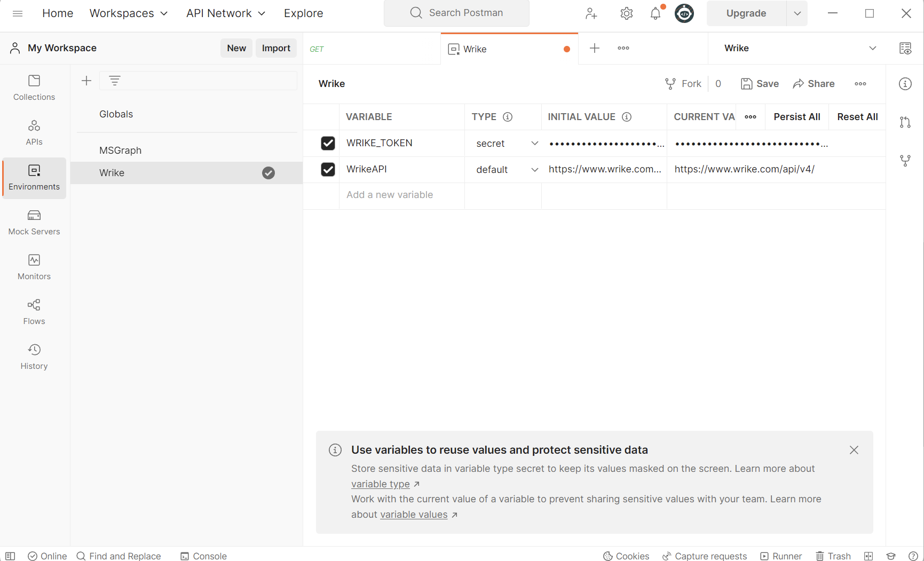Open the Explore page
924x561 pixels.
tap(303, 13)
